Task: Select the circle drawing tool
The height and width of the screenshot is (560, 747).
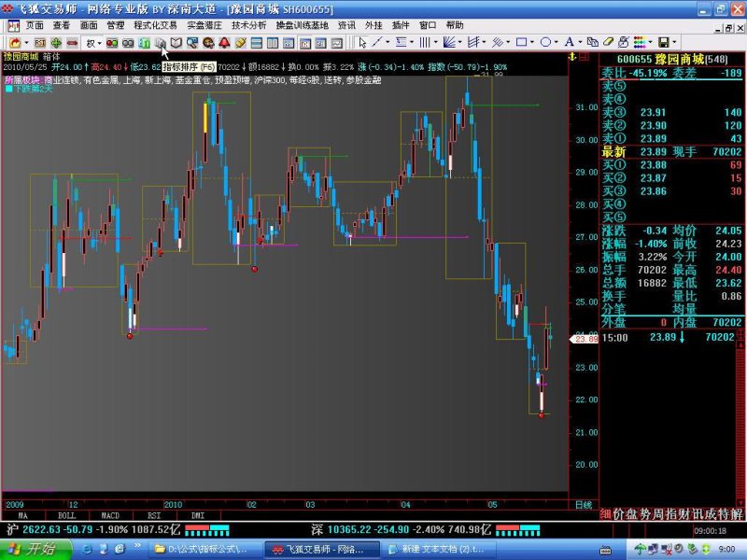Action: click(546, 43)
